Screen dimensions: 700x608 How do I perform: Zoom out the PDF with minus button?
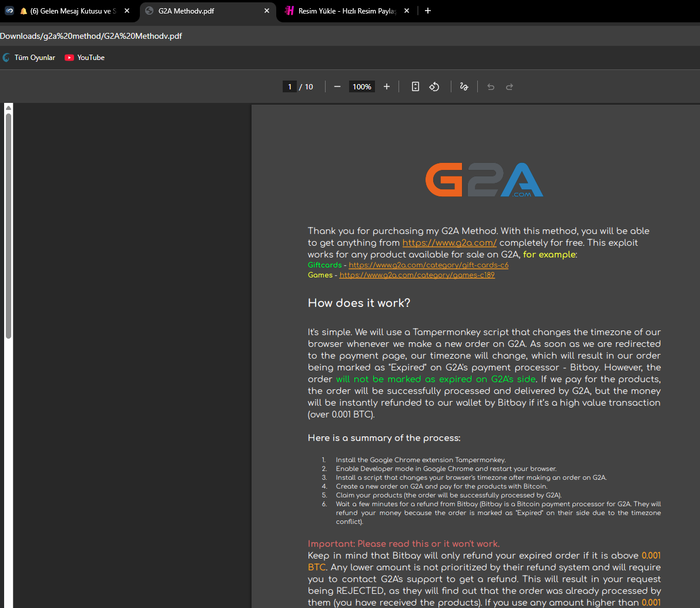point(337,86)
